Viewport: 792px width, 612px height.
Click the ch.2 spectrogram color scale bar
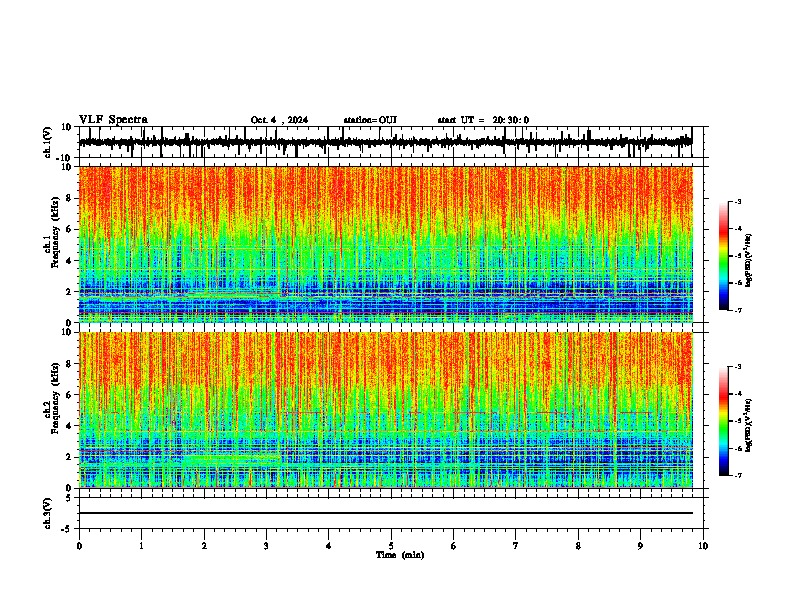723,421
